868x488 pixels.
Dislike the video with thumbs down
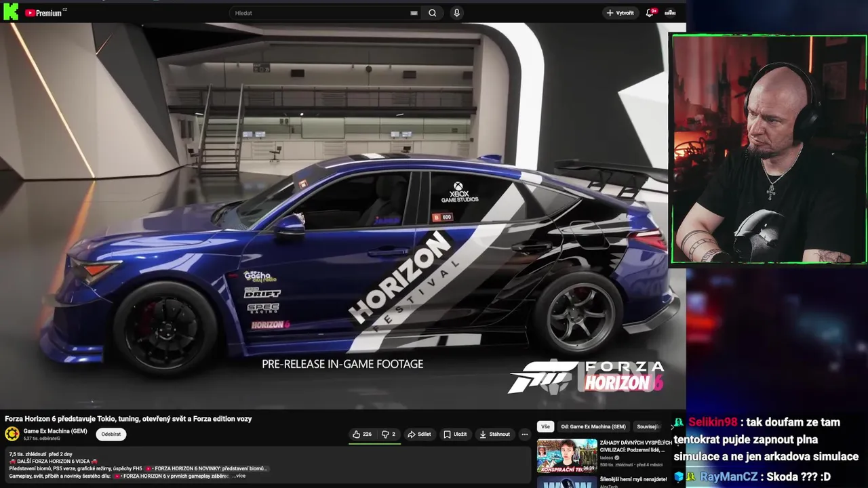pyautogui.click(x=389, y=434)
